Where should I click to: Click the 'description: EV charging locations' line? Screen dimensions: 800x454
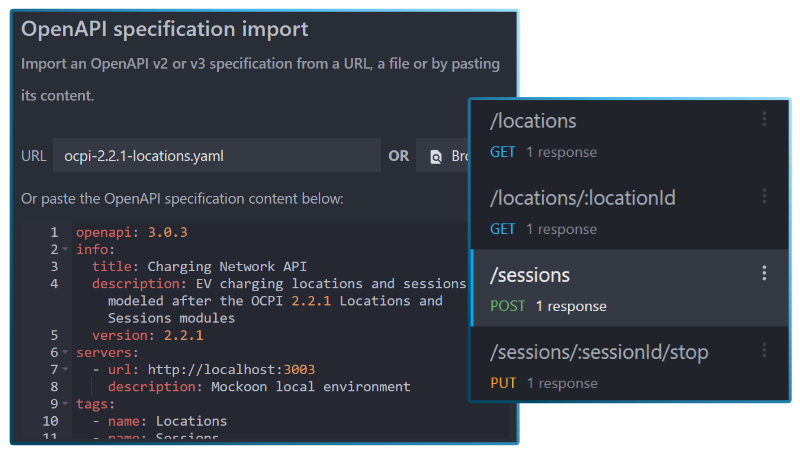pyautogui.click(x=279, y=284)
